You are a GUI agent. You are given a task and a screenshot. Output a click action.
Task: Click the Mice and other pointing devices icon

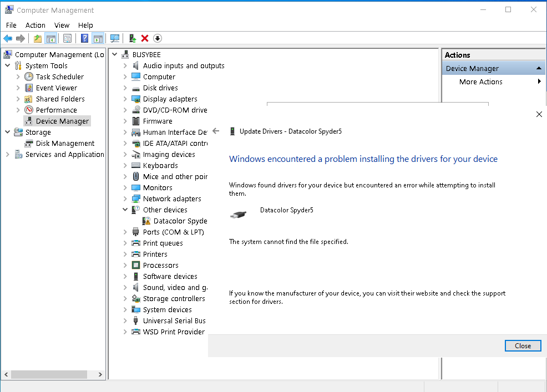pyautogui.click(x=136, y=176)
